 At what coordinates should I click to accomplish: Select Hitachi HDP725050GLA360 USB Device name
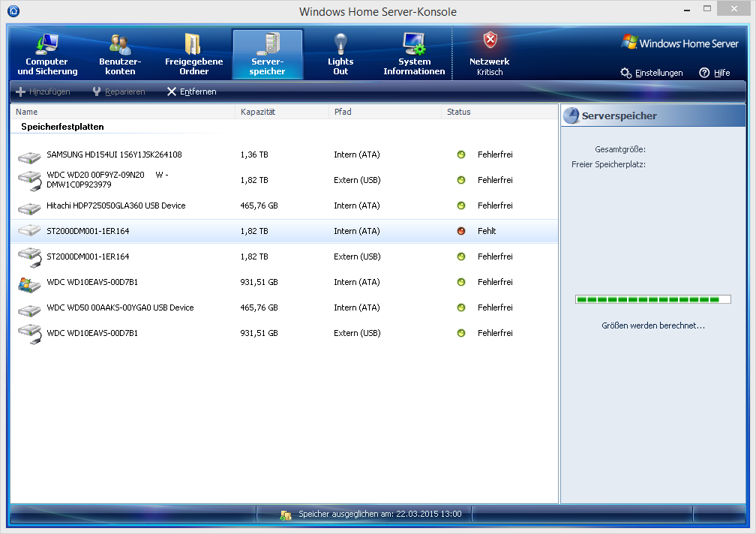116,205
